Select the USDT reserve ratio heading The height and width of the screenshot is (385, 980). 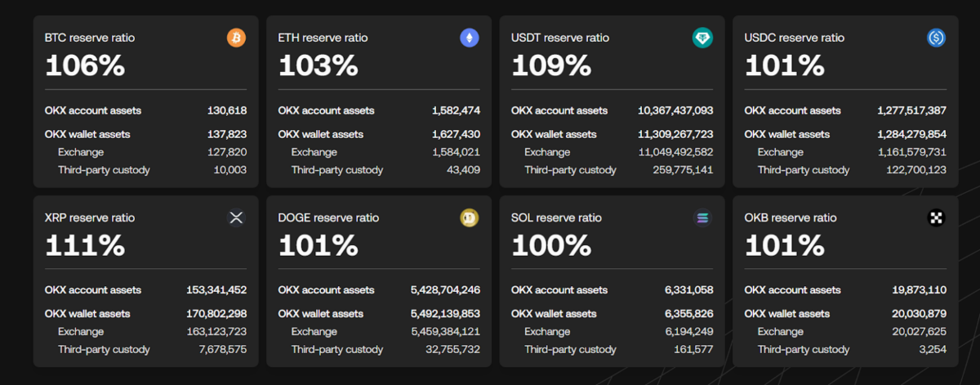tap(560, 38)
